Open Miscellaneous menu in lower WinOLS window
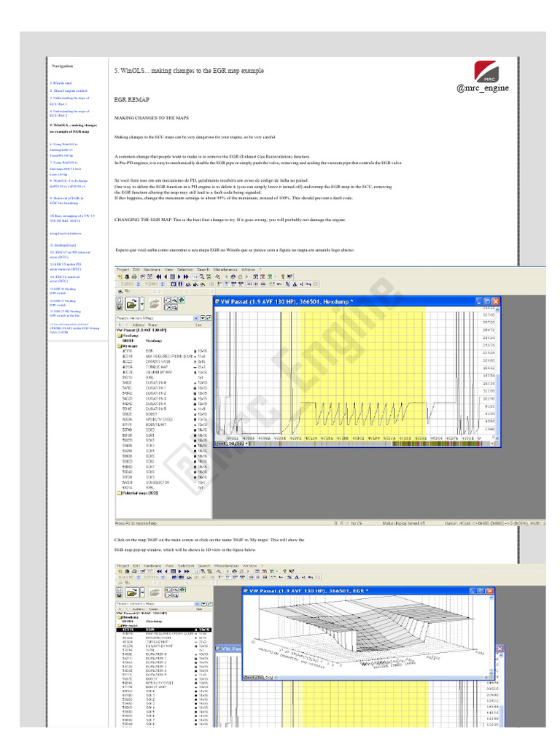 click(x=227, y=566)
